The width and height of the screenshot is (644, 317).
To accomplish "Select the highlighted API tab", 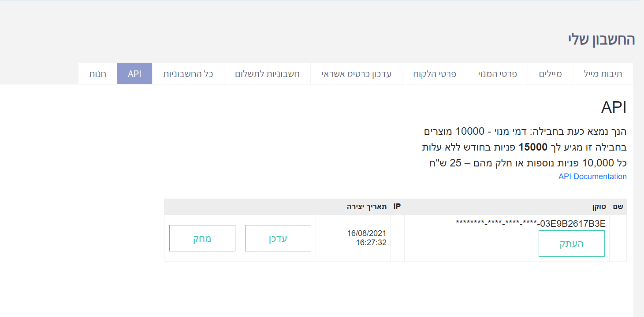I will (134, 74).
